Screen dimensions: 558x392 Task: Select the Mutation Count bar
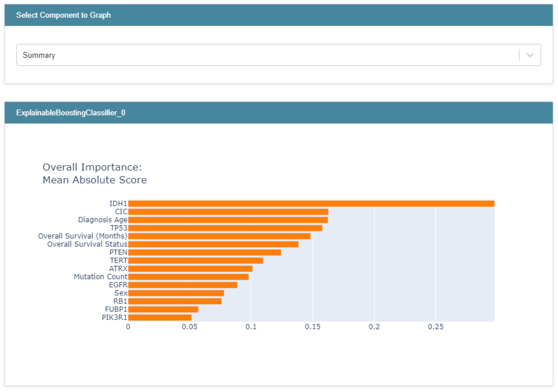click(188, 277)
